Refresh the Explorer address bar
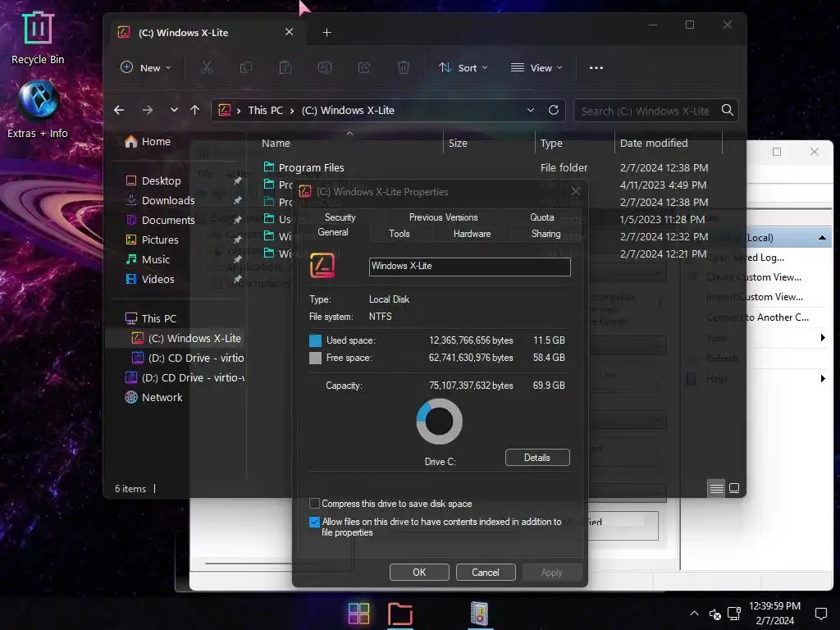840x630 pixels. pyautogui.click(x=554, y=110)
